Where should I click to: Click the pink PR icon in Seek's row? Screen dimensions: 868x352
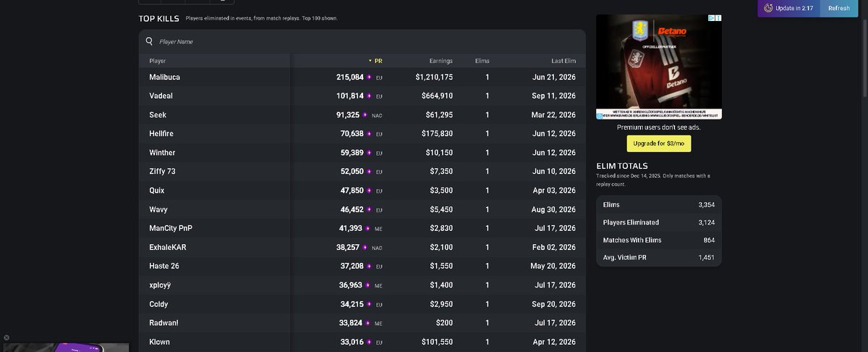[365, 114]
